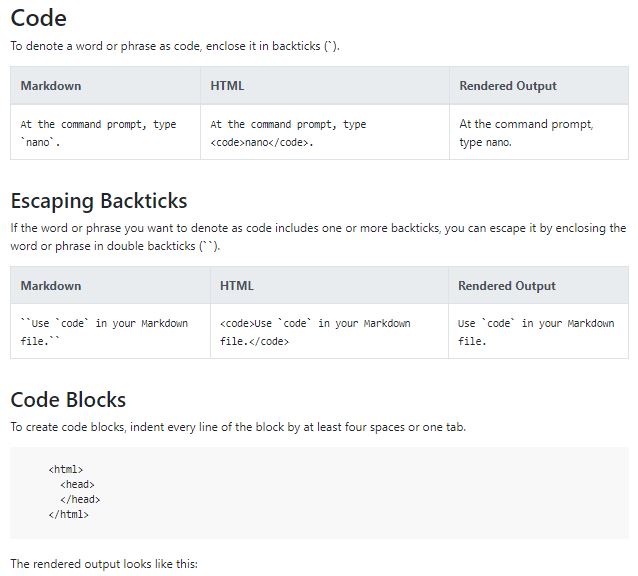Screen dimensions: 638x576
Task: Click rendered cell "At the command prompt, type nano."
Action: pos(526,133)
